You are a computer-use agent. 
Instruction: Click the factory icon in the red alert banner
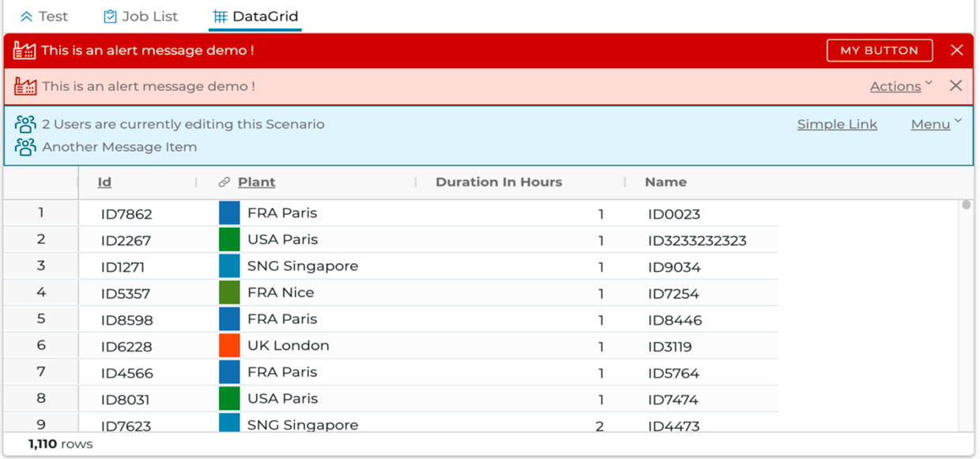pyautogui.click(x=24, y=50)
